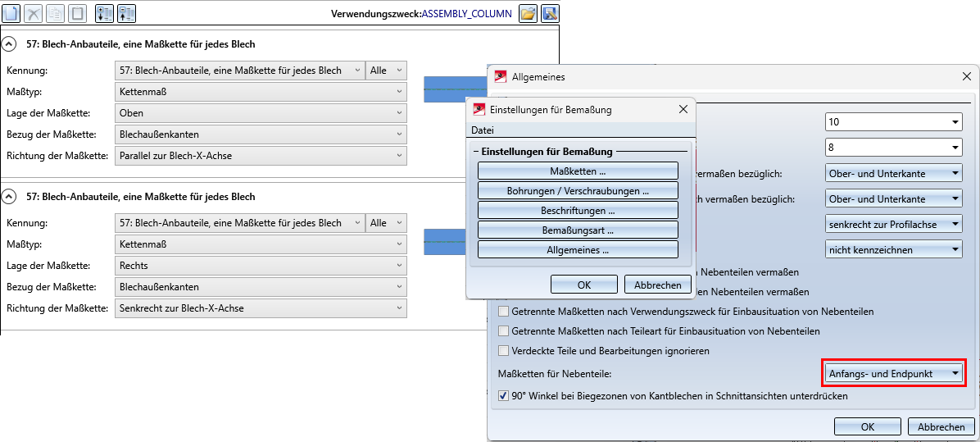This screenshot has width=980, height=442.
Task: Move the selected rule down with arrow icon
Action: pyautogui.click(x=104, y=13)
